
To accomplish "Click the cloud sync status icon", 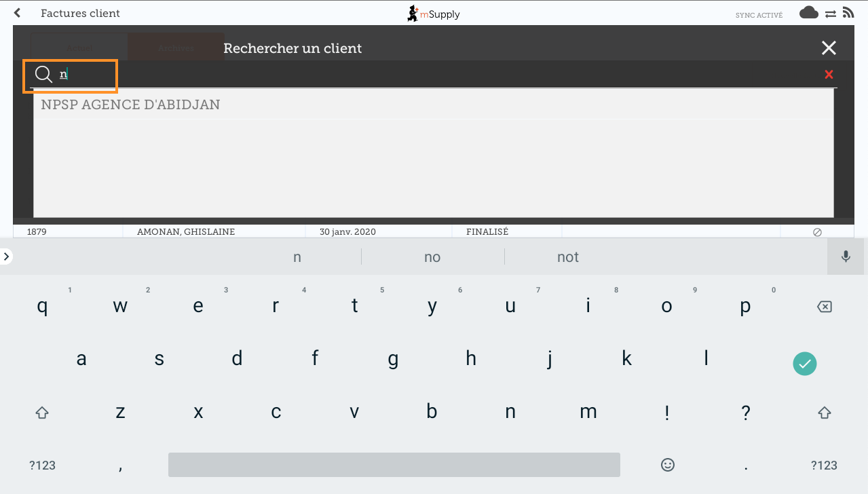I will (808, 13).
